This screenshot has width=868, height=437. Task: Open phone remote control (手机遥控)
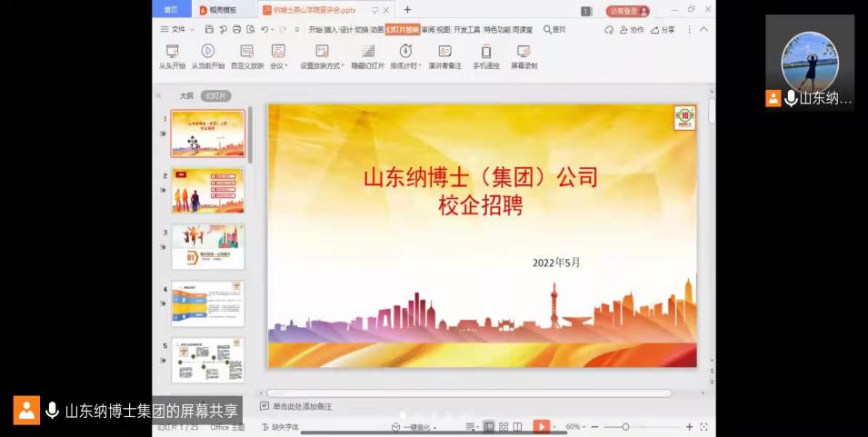tap(486, 56)
